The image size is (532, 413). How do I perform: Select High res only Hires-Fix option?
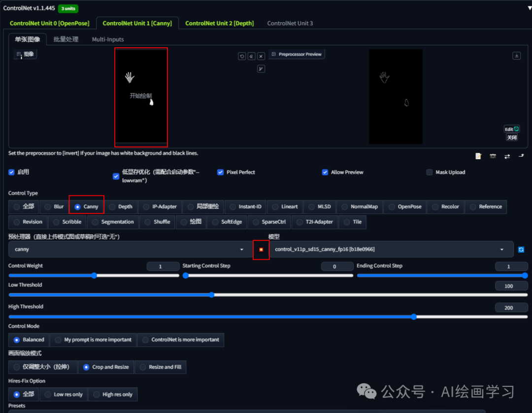(x=113, y=394)
